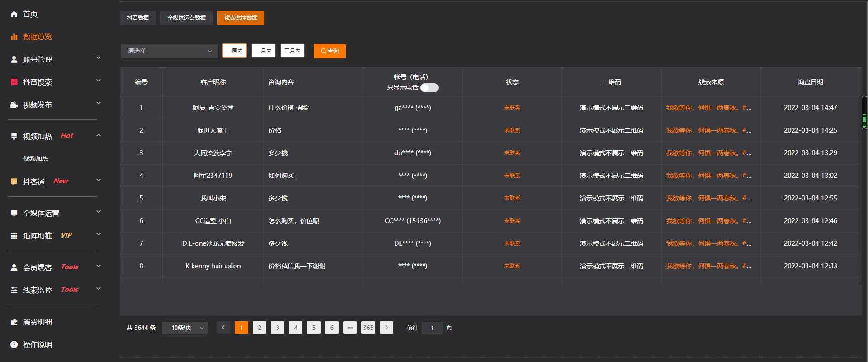
Task: Click the bar chart icon for 数据总览
Action: pyautogui.click(x=14, y=37)
